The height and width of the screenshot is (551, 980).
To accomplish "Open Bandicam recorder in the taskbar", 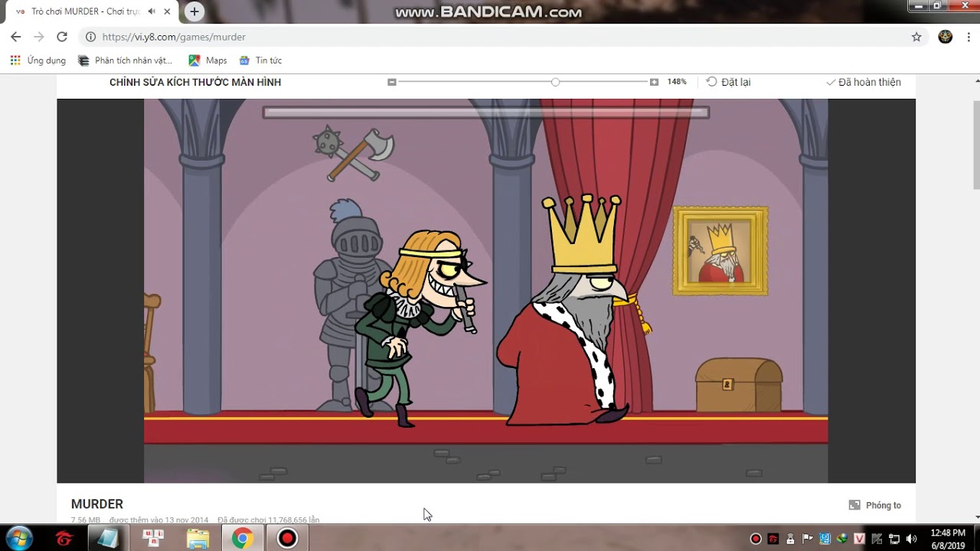I will (287, 539).
